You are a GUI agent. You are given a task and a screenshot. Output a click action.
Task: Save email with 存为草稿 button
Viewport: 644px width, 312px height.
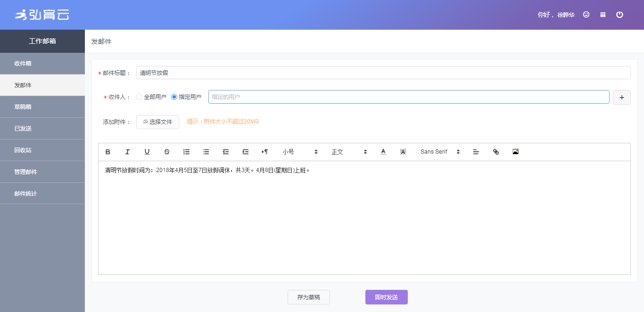[x=308, y=297]
